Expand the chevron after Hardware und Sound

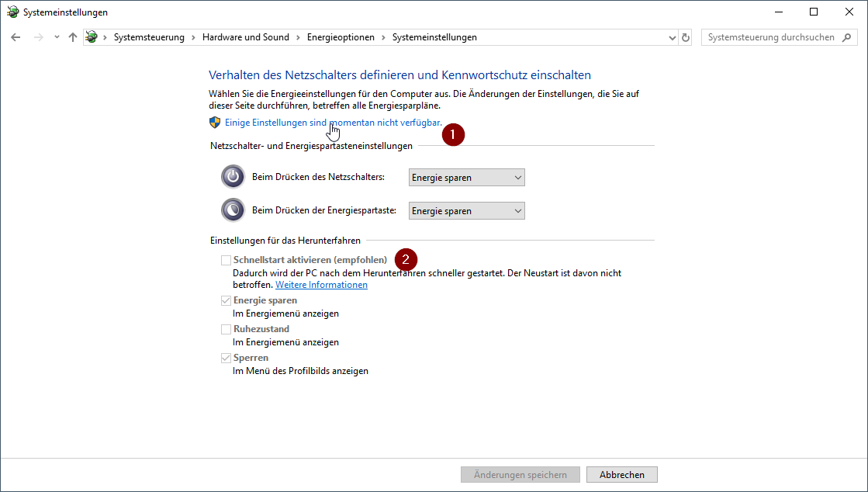[298, 37]
